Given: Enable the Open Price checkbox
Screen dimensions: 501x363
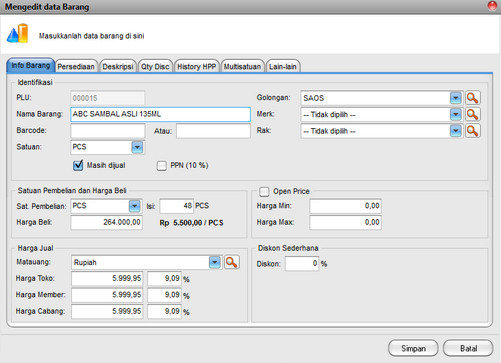Looking at the screenshot, I should [x=264, y=191].
